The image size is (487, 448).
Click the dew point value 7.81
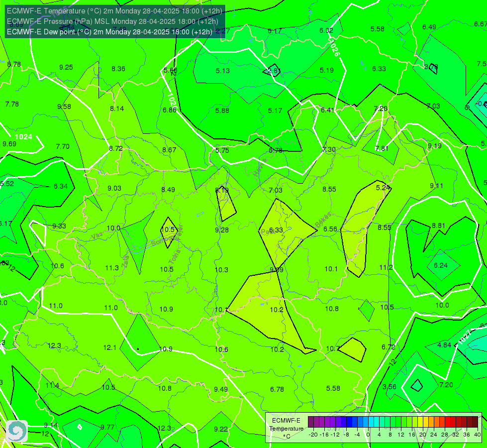[x=382, y=149]
